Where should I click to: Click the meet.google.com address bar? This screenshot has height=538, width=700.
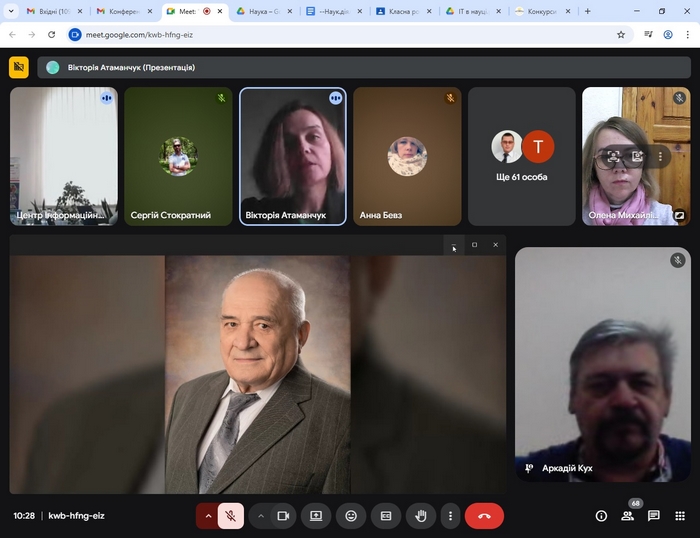340,34
